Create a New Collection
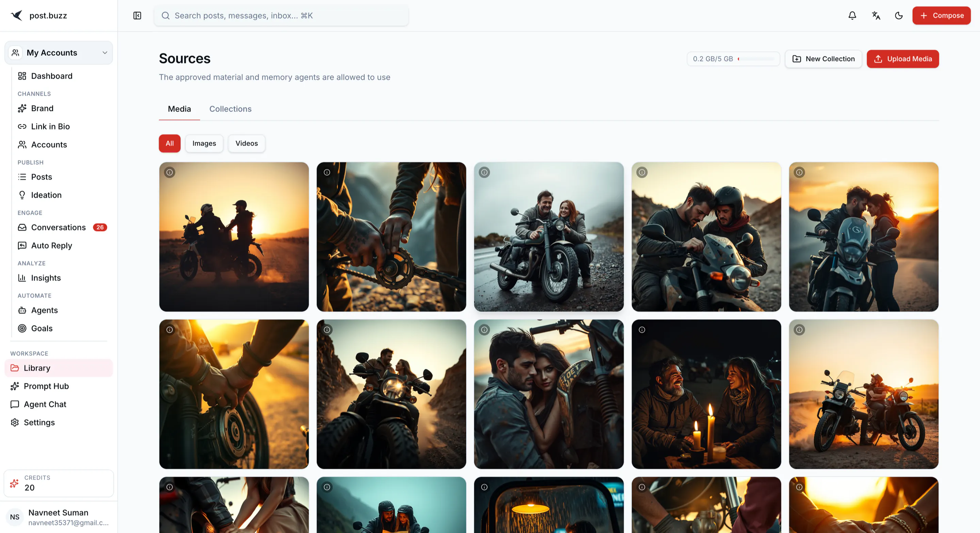 (823, 59)
